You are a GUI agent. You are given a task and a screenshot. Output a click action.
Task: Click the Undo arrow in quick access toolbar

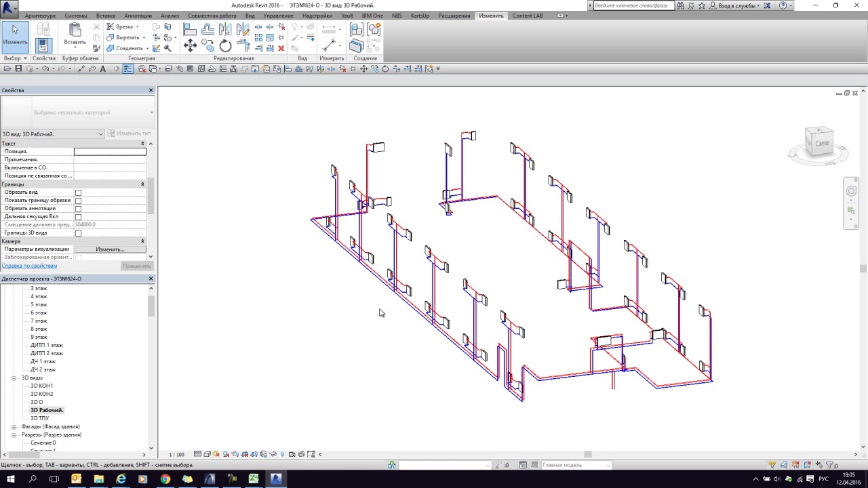tap(45, 68)
